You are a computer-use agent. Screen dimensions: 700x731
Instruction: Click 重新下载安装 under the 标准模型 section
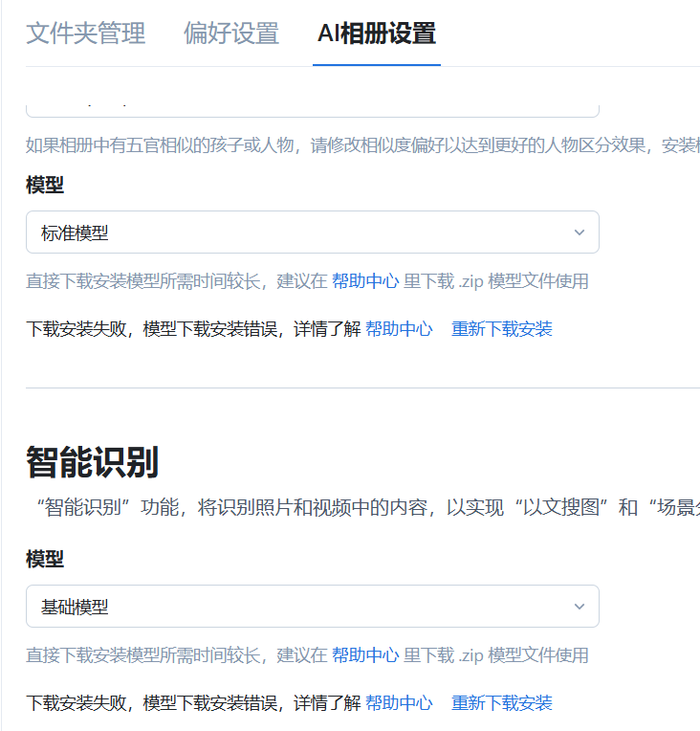coord(502,329)
